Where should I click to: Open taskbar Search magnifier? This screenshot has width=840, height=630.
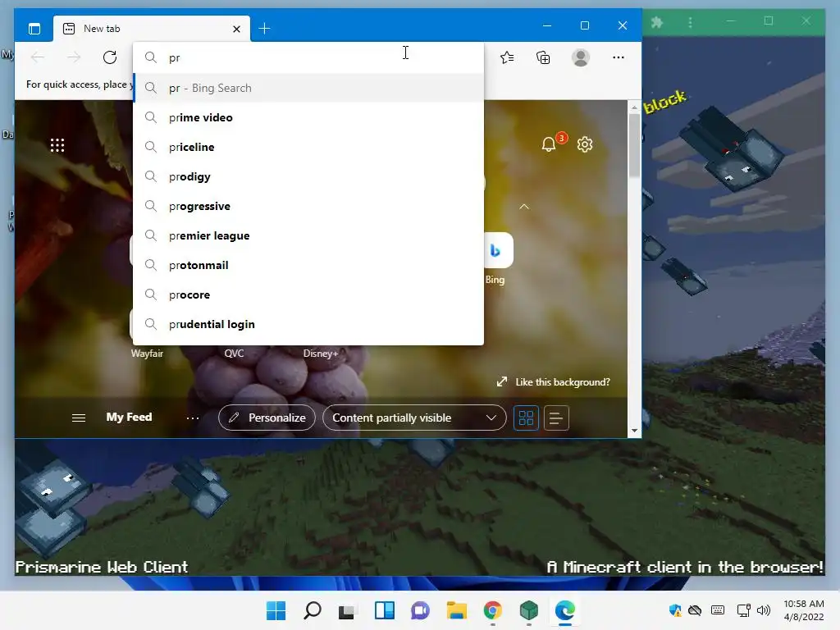click(x=313, y=610)
